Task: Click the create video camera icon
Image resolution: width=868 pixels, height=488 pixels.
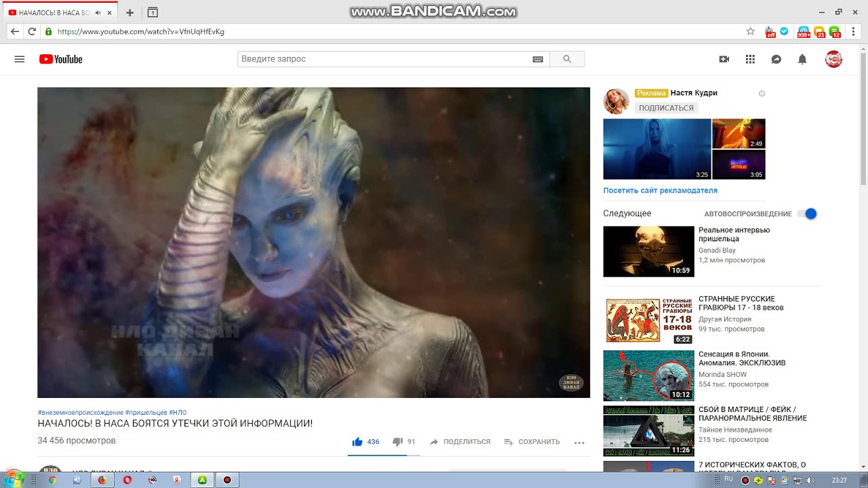Action: click(724, 59)
